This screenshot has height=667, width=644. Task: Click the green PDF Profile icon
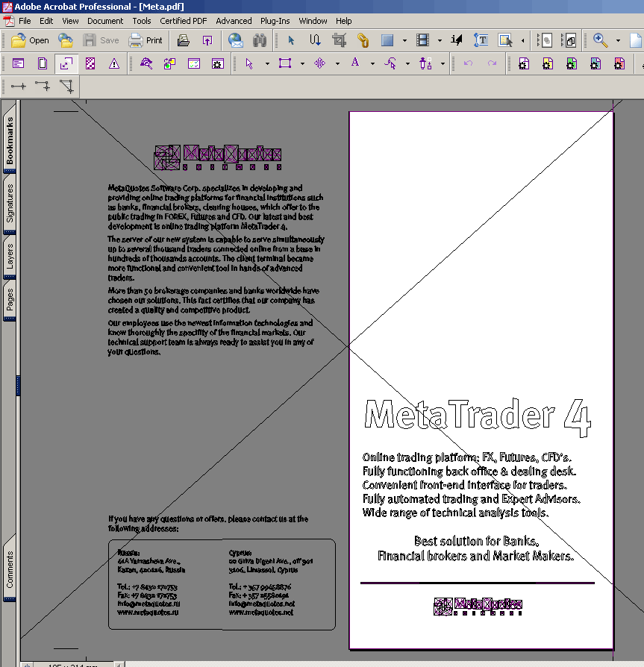pos(572,64)
